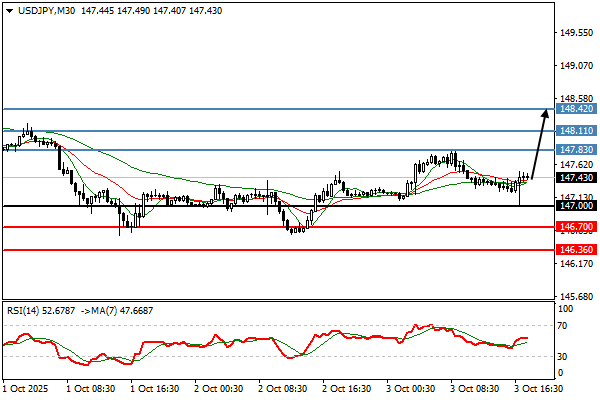Click the 2 Oct 16:30 time label
The height and width of the screenshot is (400, 600).
tap(348, 385)
